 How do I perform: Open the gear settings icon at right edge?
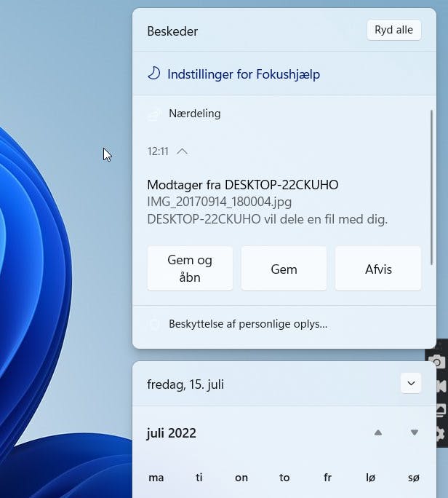click(439, 434)
